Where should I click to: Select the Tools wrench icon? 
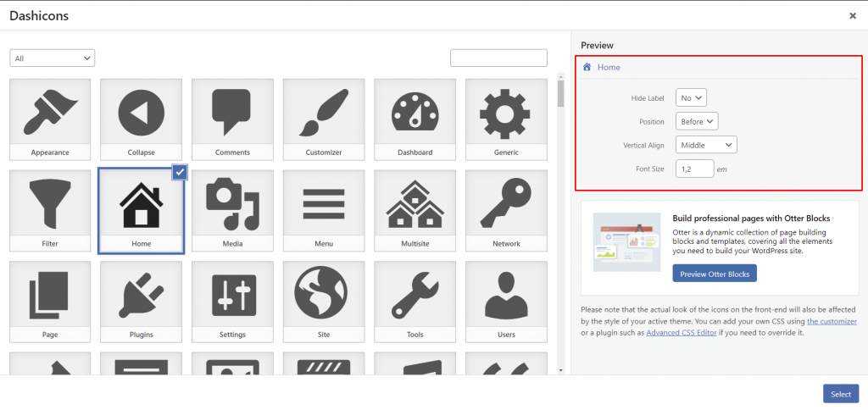coord(415,302)
